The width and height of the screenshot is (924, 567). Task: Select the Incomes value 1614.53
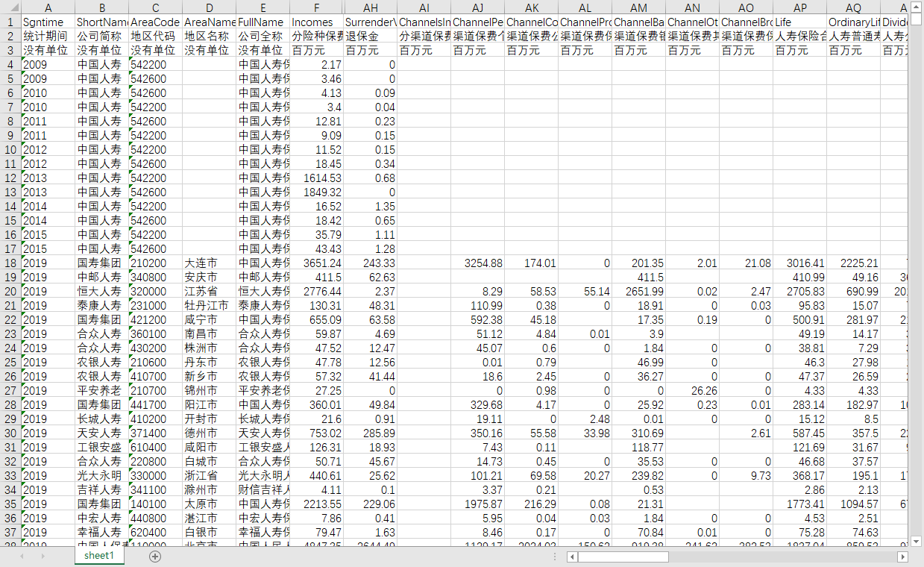(x=317, y=178)
